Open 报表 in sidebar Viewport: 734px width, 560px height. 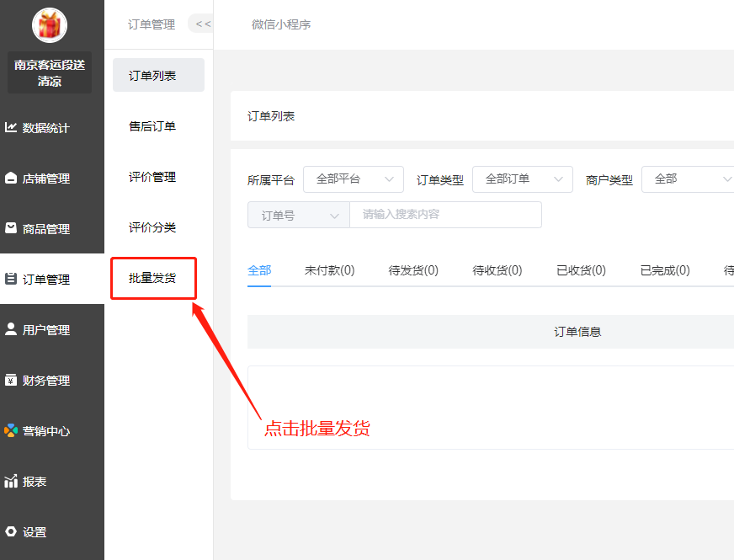coord(52,482)
